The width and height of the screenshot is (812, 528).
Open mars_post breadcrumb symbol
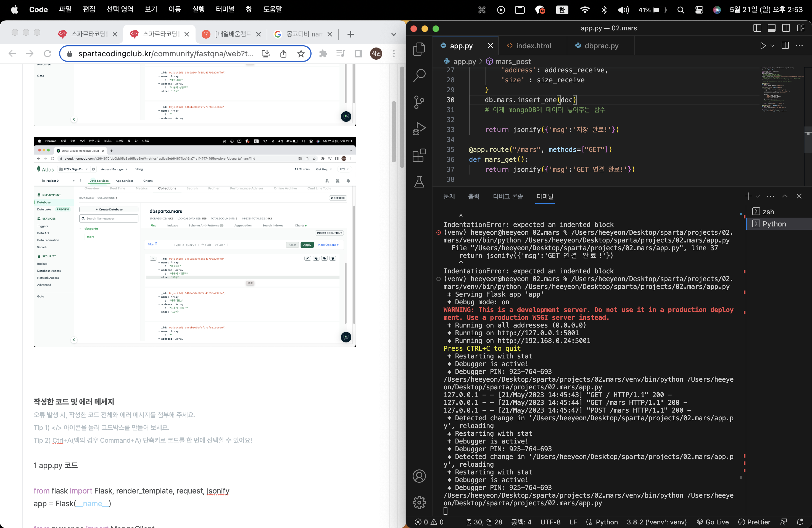tap(508, 61)
